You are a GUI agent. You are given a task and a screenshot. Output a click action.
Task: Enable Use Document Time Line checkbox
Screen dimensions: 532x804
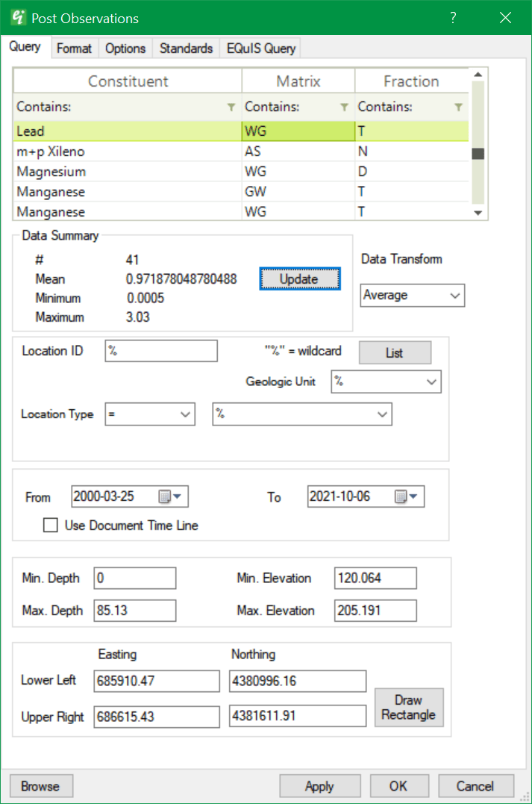coord(50,525)
